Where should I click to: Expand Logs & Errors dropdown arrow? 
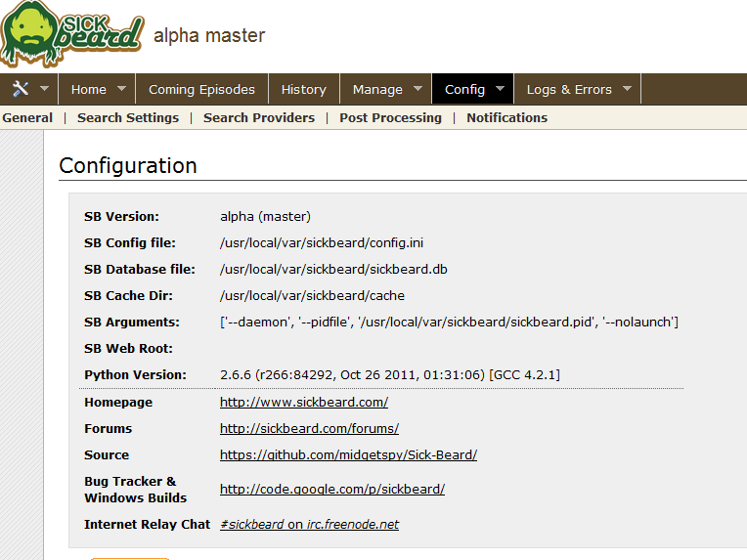coord(627,89)
